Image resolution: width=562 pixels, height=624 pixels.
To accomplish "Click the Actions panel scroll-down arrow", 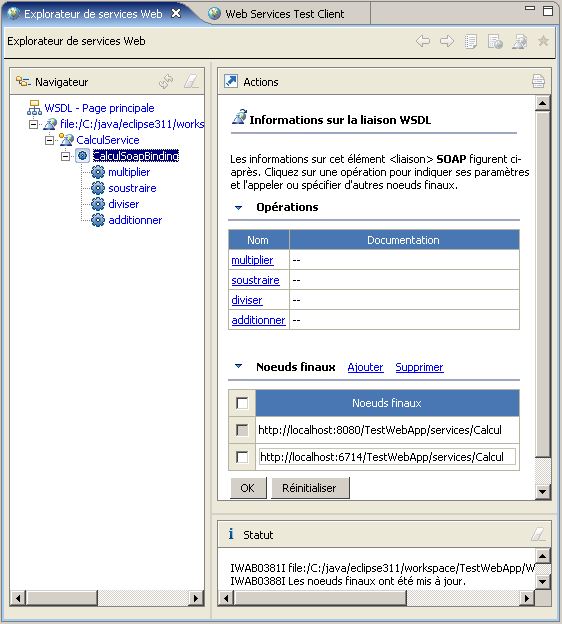I will point(543,491).
